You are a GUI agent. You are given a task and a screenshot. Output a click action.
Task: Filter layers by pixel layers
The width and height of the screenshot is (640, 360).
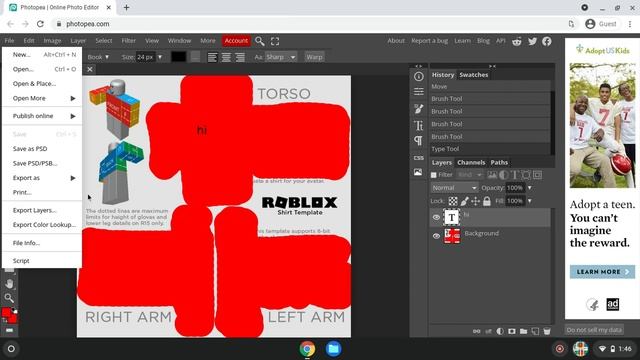492,175
